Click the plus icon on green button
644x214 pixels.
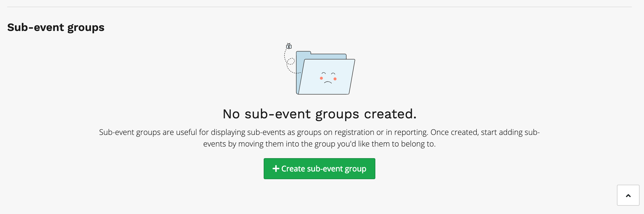click(276, 169)
